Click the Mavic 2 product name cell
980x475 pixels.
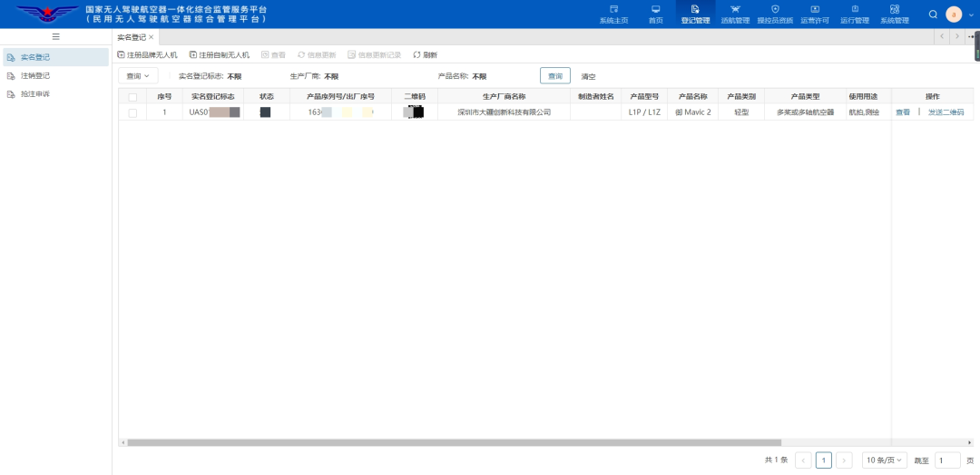click(x=692, y=113)
